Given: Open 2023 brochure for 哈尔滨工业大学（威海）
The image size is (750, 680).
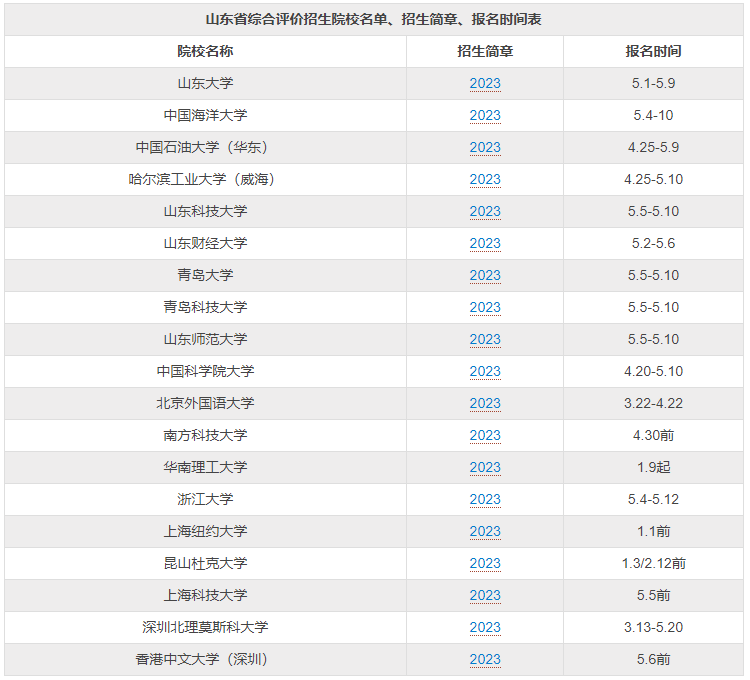Looking at the screenshot, I should click(x=485, y=179).
